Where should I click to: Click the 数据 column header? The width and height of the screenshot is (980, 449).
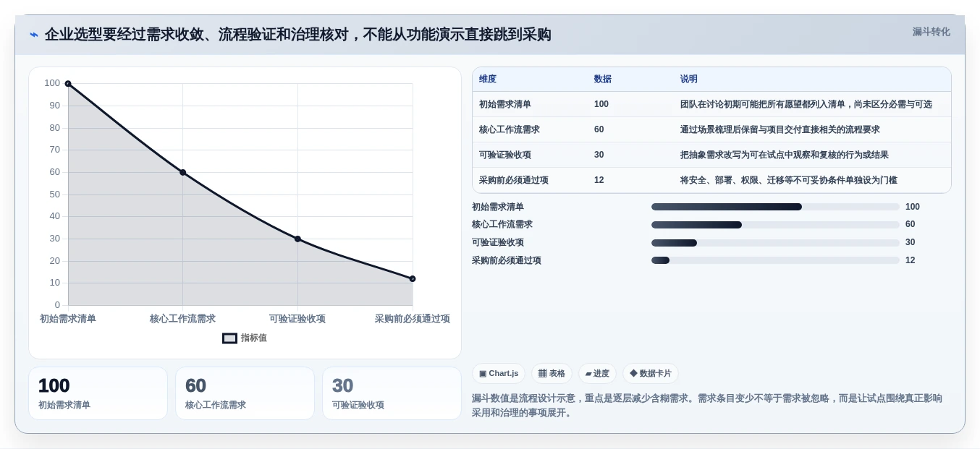point(603,79)
